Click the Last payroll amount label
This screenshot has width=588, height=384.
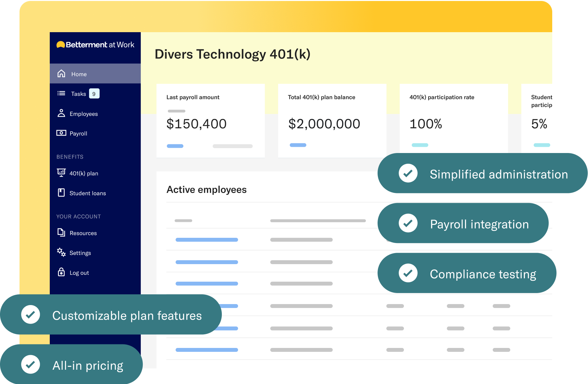193,97
